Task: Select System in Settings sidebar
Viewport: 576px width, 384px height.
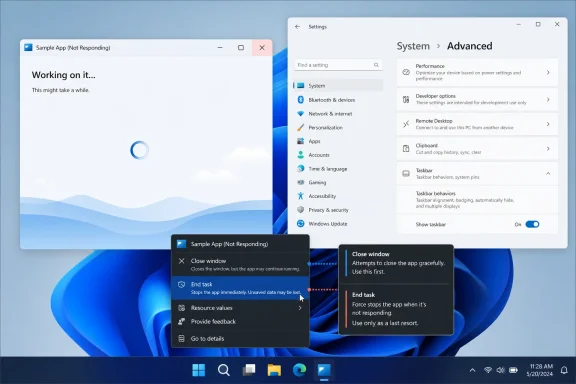Action: [338, 86]
